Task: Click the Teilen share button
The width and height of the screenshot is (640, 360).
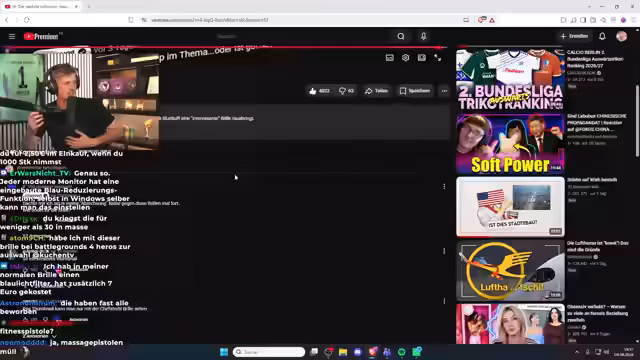Action: tap(376, 91)
